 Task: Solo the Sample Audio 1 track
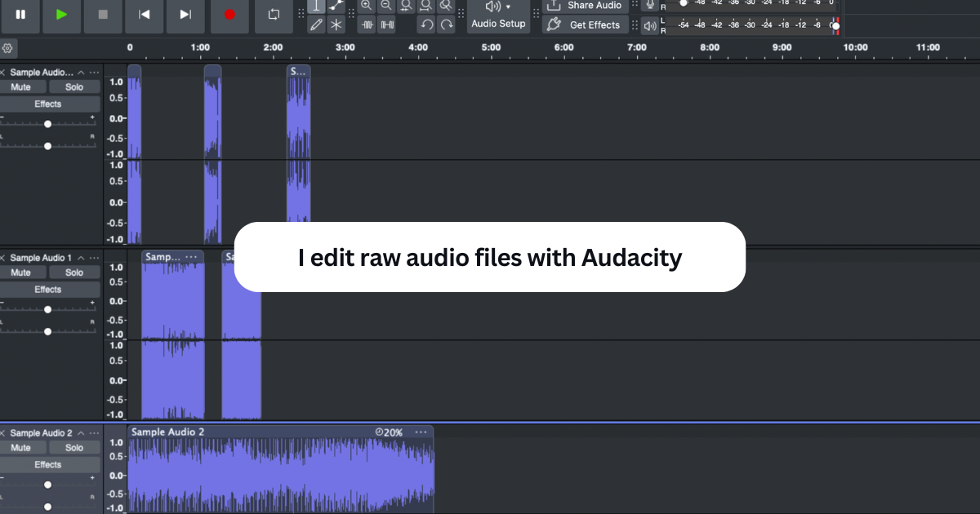[74, 272]
